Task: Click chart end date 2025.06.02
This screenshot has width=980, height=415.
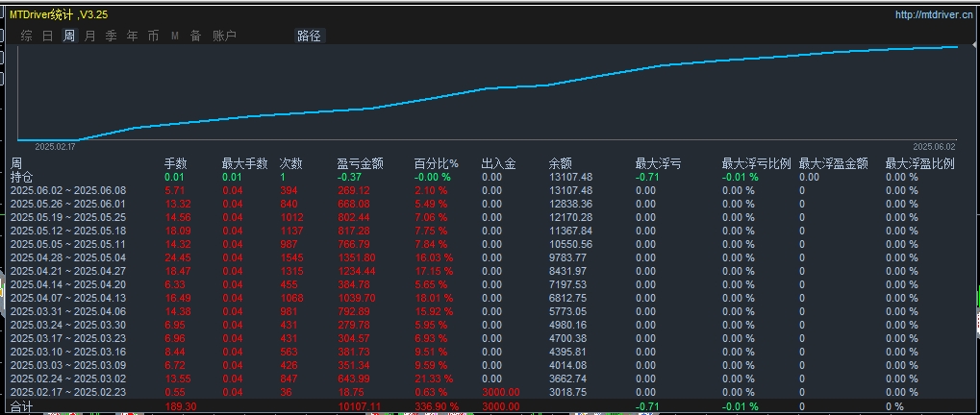Action: (934, 147)
